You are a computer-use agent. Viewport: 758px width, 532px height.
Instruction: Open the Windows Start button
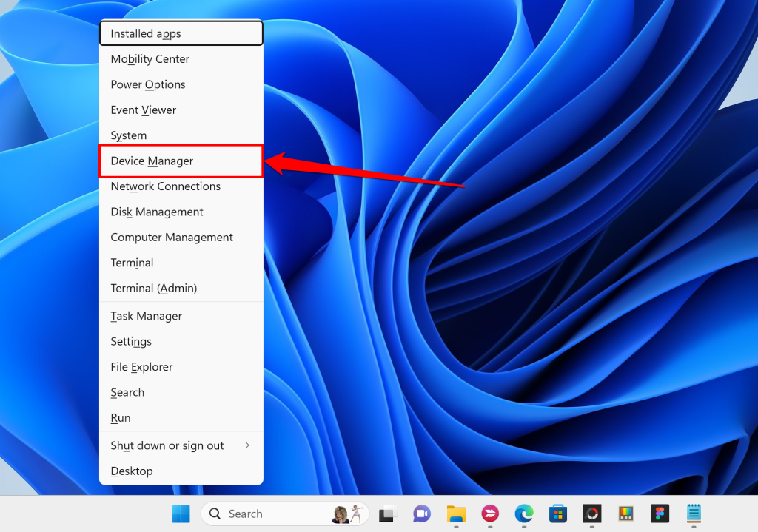point(181,514)
